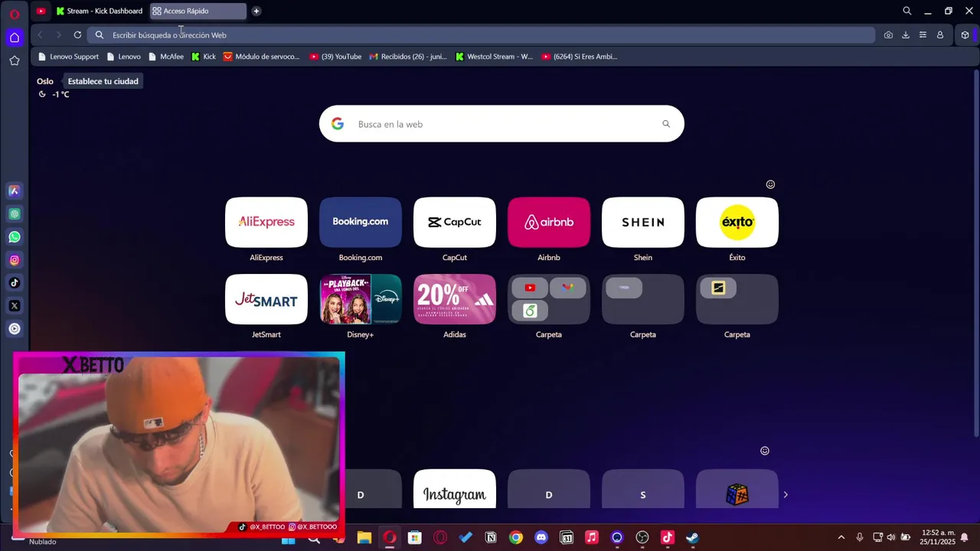This screenshot has height=551, width=980.
Task: Open the Kick bookmark
Action: [x=204, y=57]
